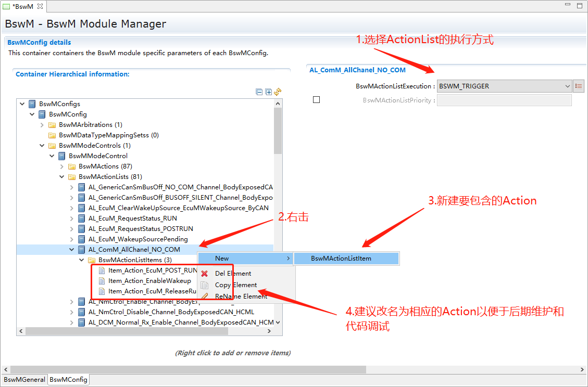Click the collapse all tree icon
The height and width of the screenshot is (387, 588).
point(259,92)
